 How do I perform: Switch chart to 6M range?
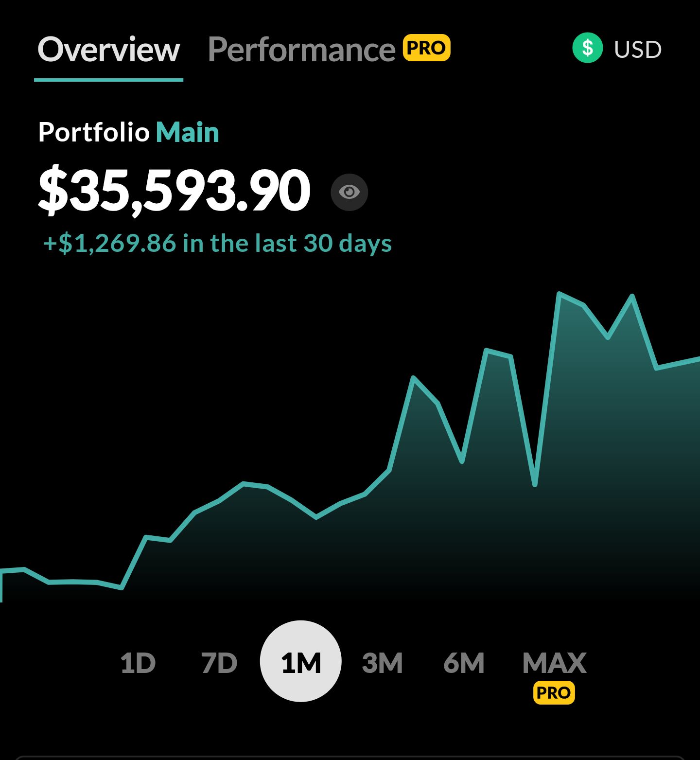pos(464,662)
